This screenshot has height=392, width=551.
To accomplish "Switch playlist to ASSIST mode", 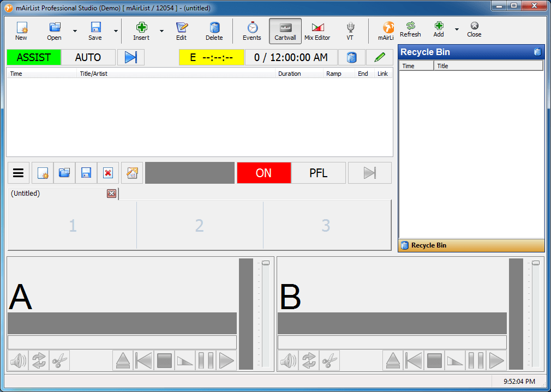I will click(34, 57).
